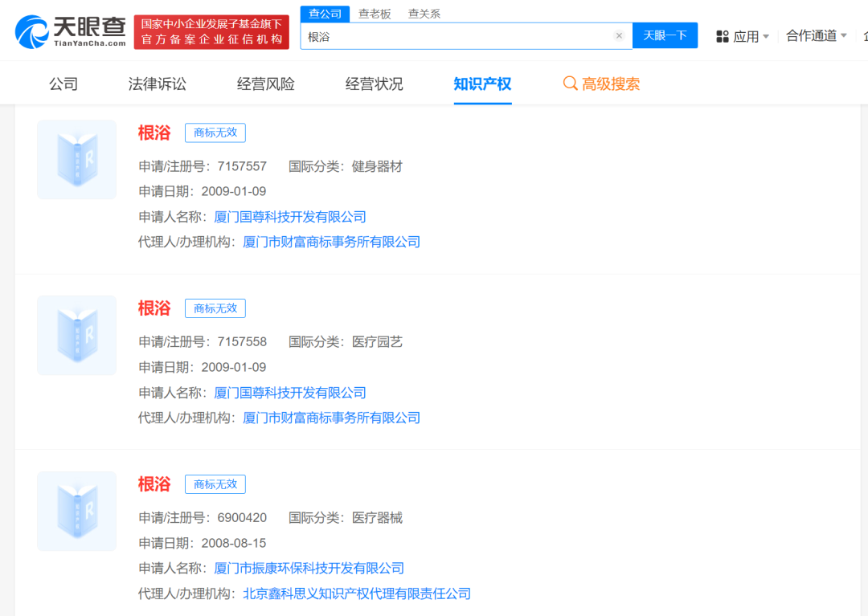
Task: Open trademark thumbnail for registration 7157558
Action: point(77,335)
